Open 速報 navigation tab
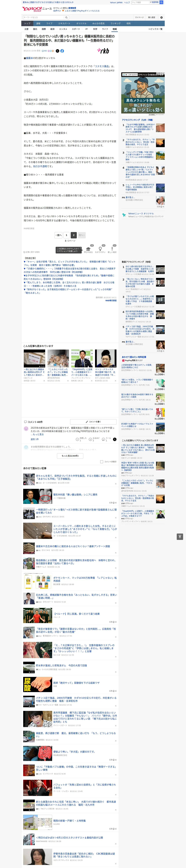Viewport: 186px width, 868px height. point(38,24)
